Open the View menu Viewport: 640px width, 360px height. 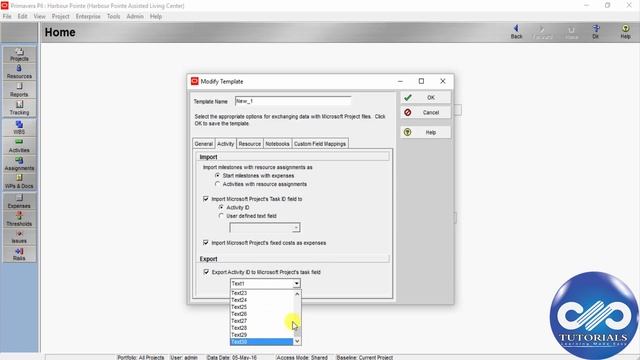(x=40, y=16)
